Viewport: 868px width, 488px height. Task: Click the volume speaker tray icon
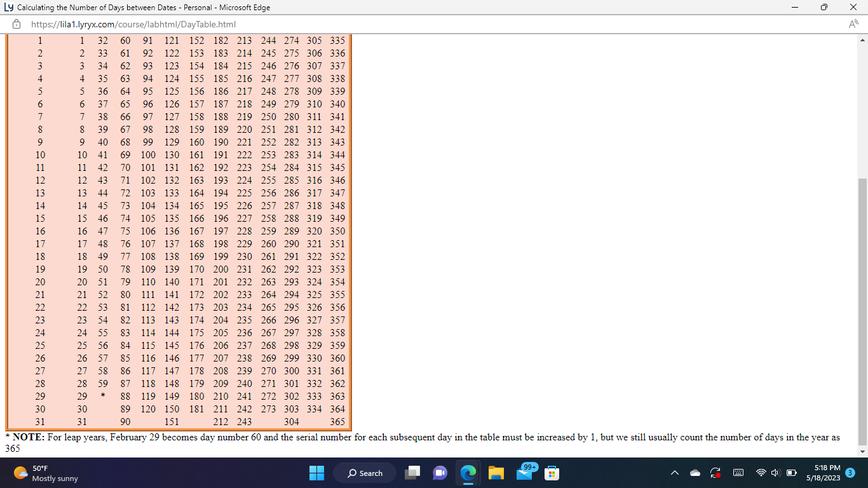[x=776, y=473]
